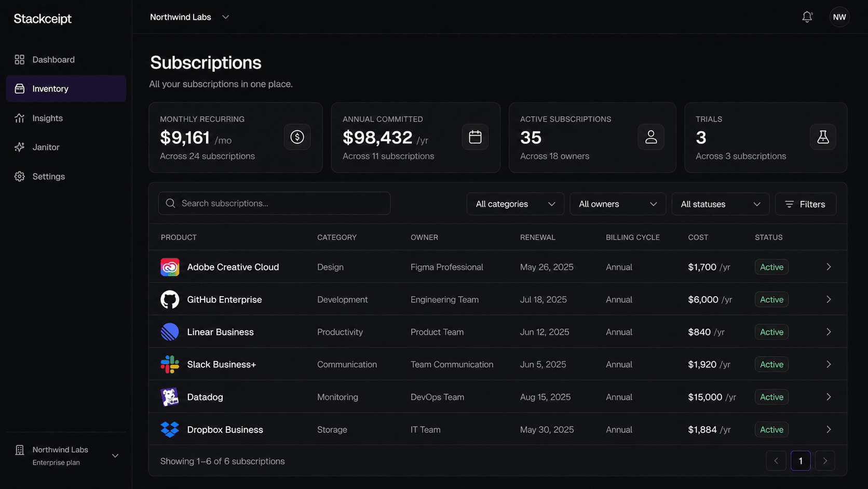Viewport: 868px width, 489px height.
Task: Open the Dropbox Business row chevron
Action: pyautogui.click(x=829, y=430)
